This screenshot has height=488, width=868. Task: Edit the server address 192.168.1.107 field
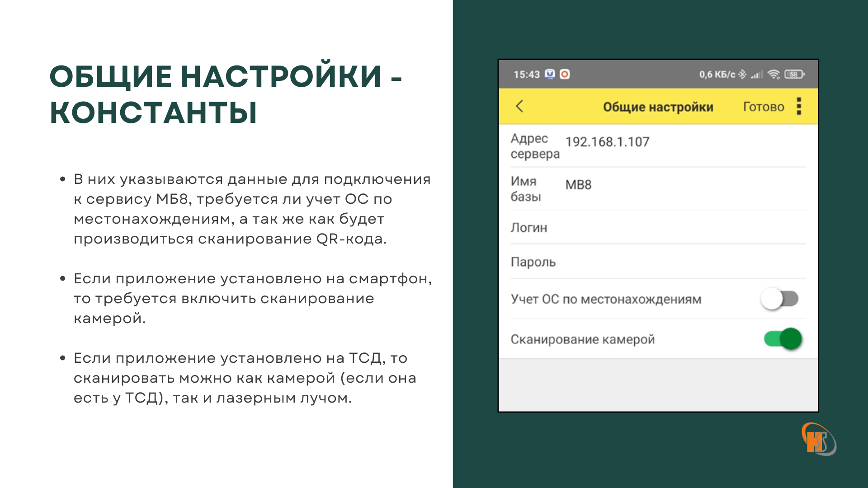click(607, 142)
